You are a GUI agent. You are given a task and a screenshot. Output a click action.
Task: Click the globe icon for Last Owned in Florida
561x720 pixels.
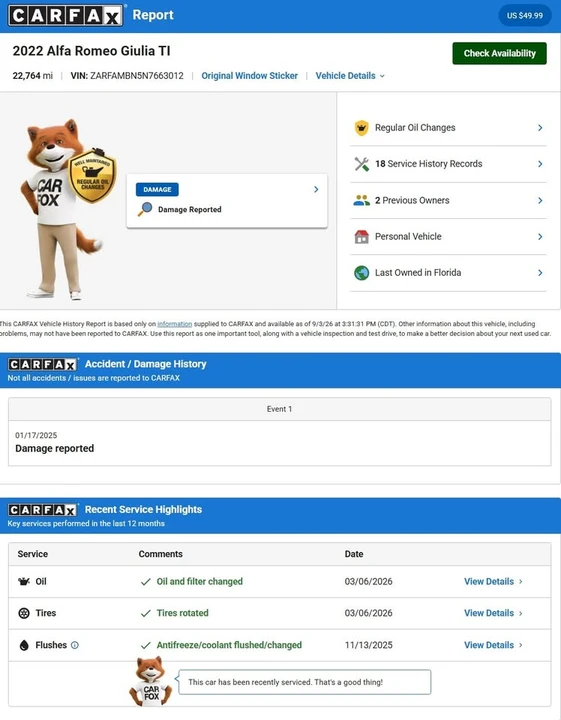click(x=362, y=273)
